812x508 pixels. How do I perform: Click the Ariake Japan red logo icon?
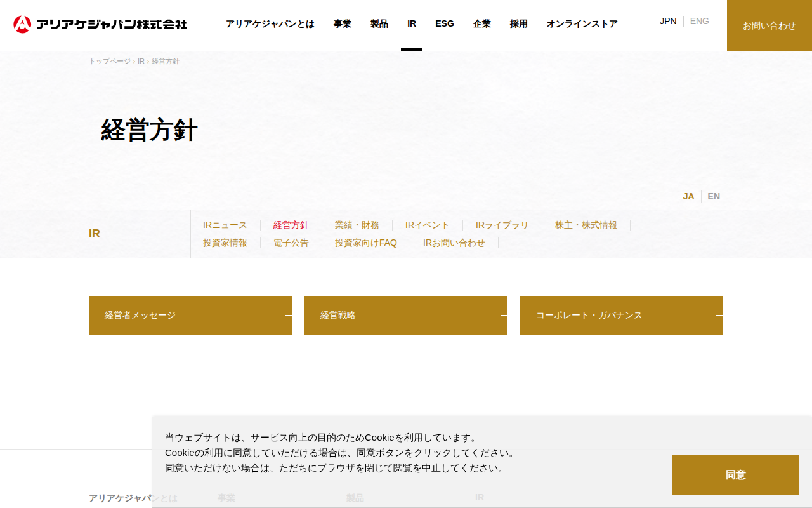pos(22,24)
